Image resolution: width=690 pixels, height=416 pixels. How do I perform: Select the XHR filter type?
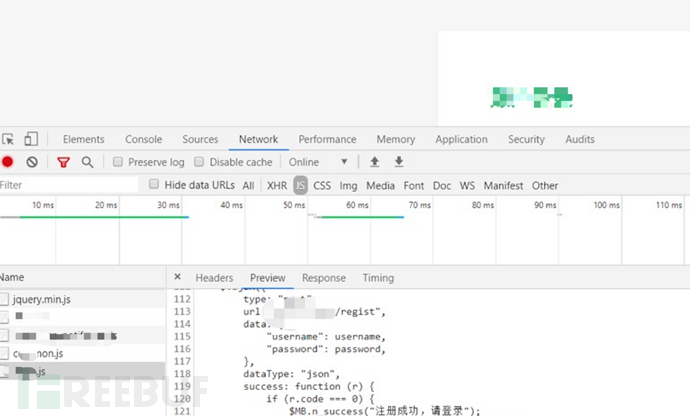(277, 185)
